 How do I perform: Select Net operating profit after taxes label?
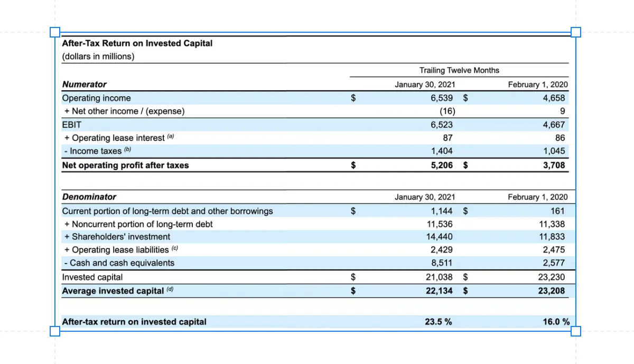pyautogui.click(x=125, y=165)
